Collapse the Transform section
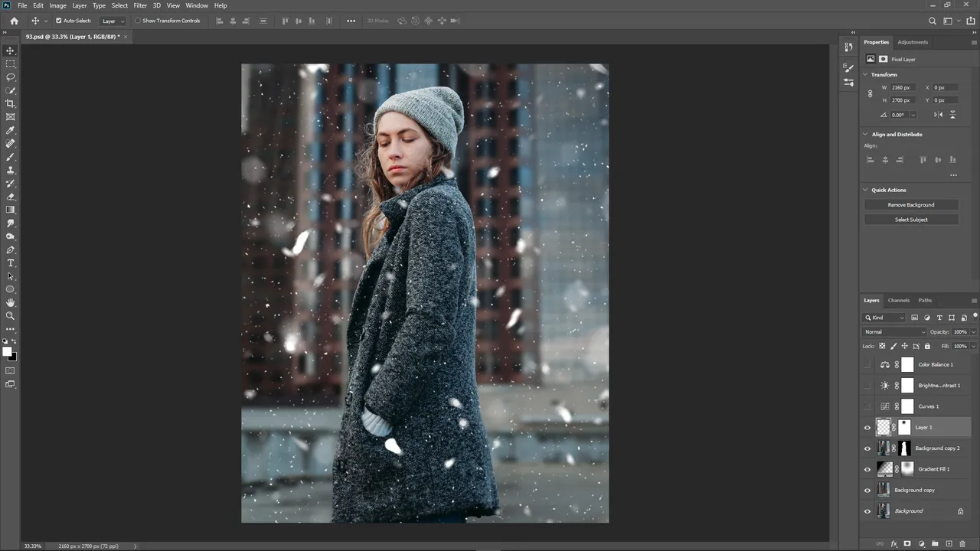 pos(866,74)
